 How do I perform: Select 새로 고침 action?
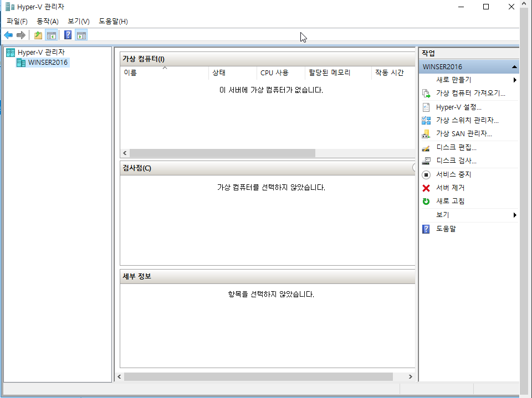tap(450, 201)
